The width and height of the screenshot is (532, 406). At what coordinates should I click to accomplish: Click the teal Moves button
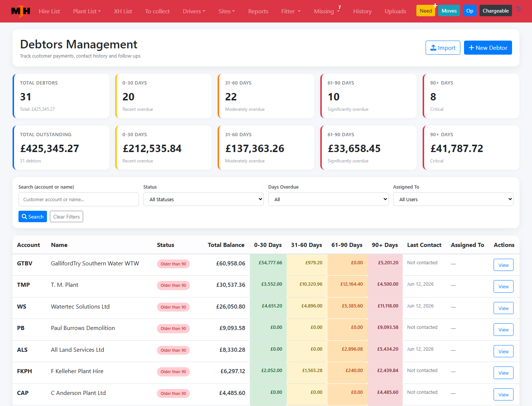click(449, 11)
